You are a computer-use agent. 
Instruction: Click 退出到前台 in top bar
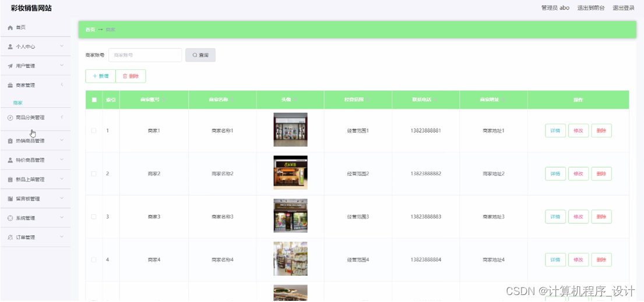coord(591,8)
